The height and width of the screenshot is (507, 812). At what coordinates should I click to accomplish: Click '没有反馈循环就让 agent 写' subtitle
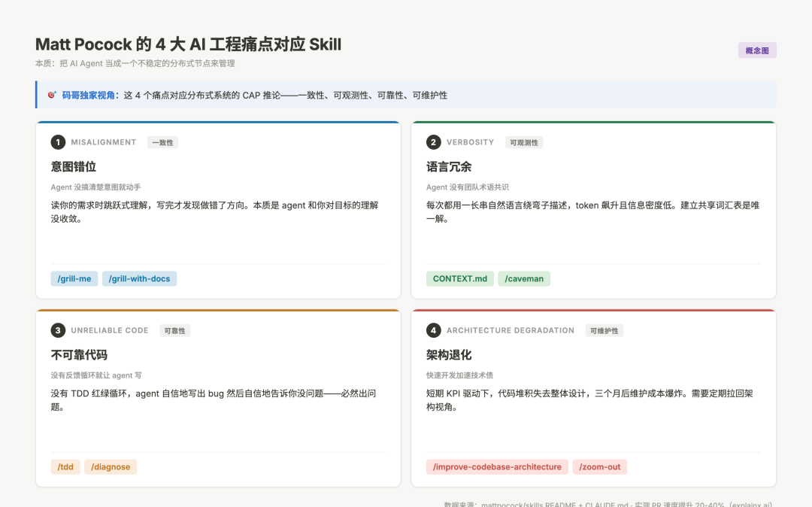(x=96, y=375)
